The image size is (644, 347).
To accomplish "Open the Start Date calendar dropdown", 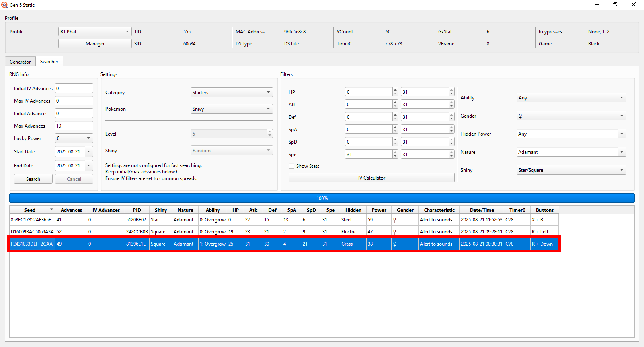I will (89, 152).
